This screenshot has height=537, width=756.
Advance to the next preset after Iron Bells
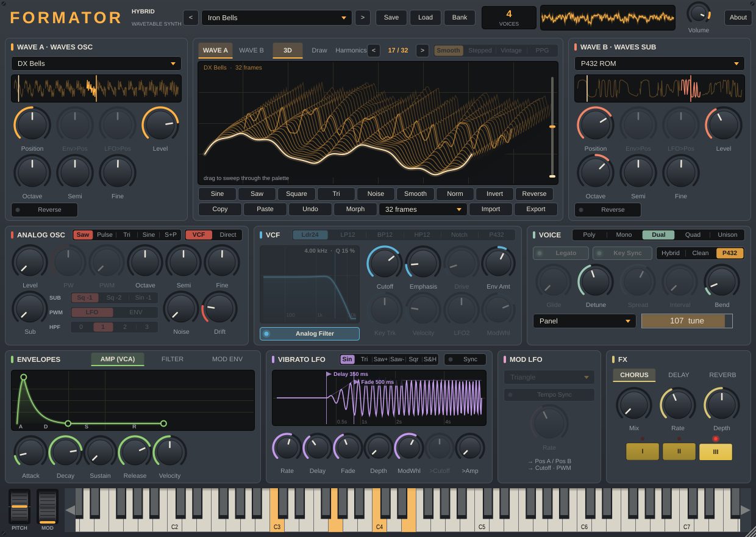click(x=363, y=18)
